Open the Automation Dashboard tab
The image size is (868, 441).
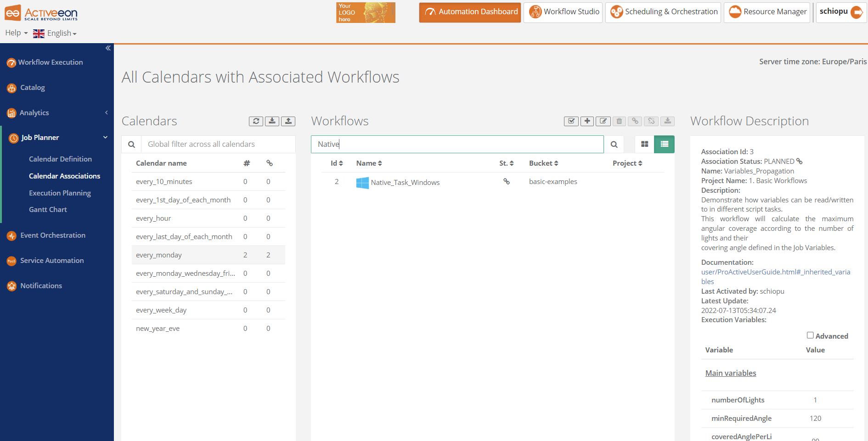(470, 12)
